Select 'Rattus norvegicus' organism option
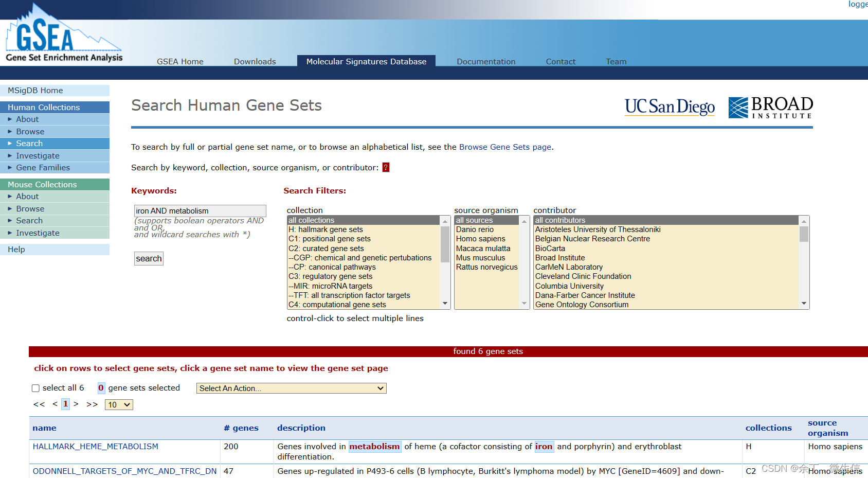Image resolution: width=868 pixels, height=478 pixels. 487,267
